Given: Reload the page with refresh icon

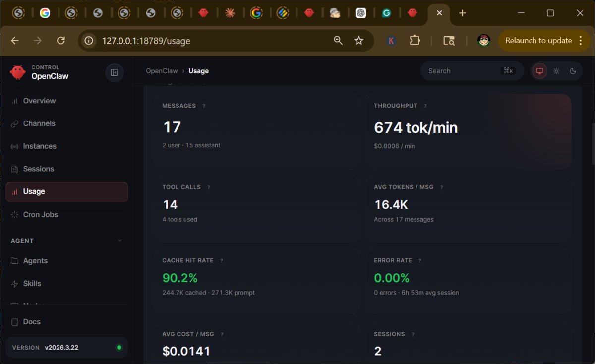Looking at the screenshot, I should point(61,41).
